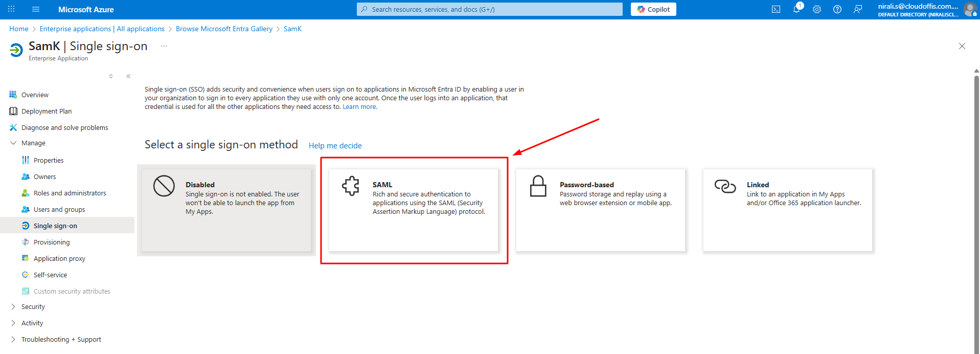
Task: Click the Disabled prohibition icon
Action: [x=164, y=186]
